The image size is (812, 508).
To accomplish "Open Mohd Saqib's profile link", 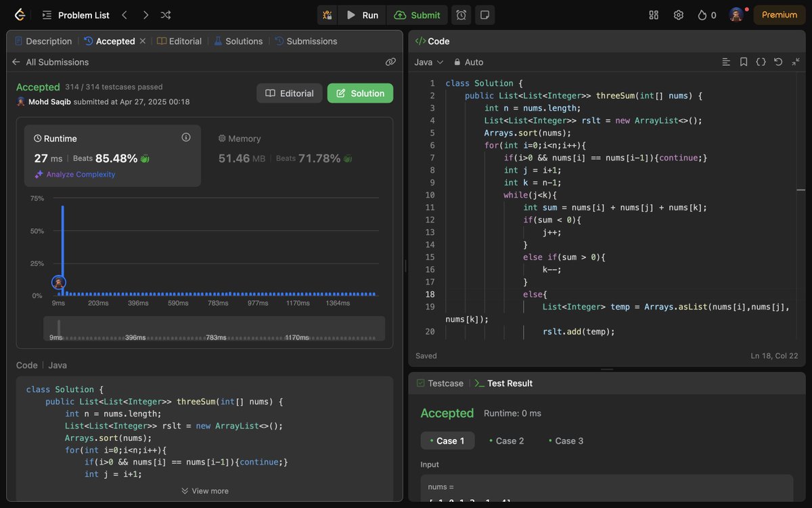I will 49,102.
